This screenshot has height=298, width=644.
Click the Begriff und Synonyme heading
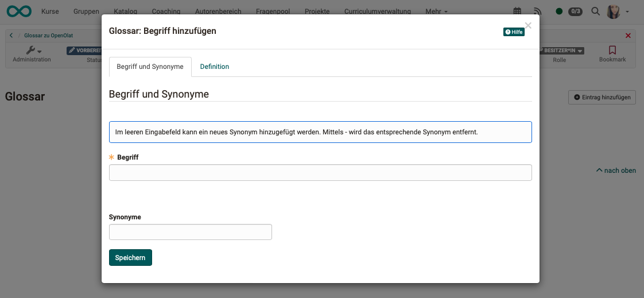point(158,94)
